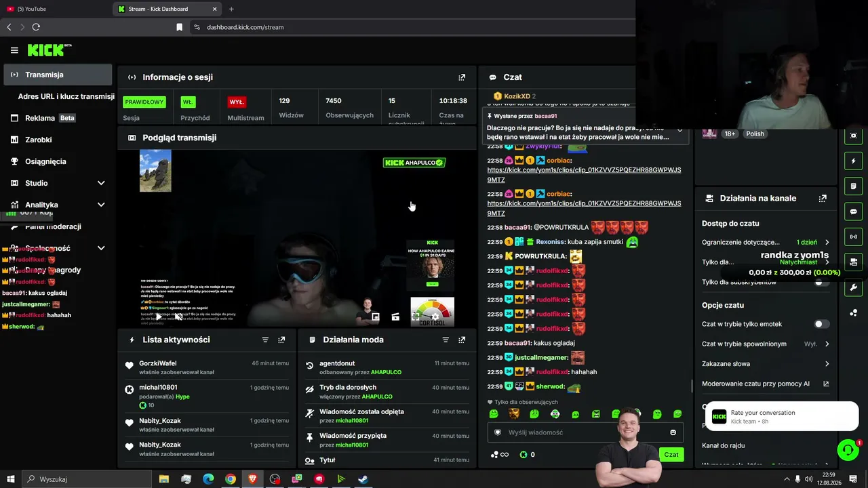
Task: Click the AHAPULCO link under agentdonut
Action: point(386,372)
